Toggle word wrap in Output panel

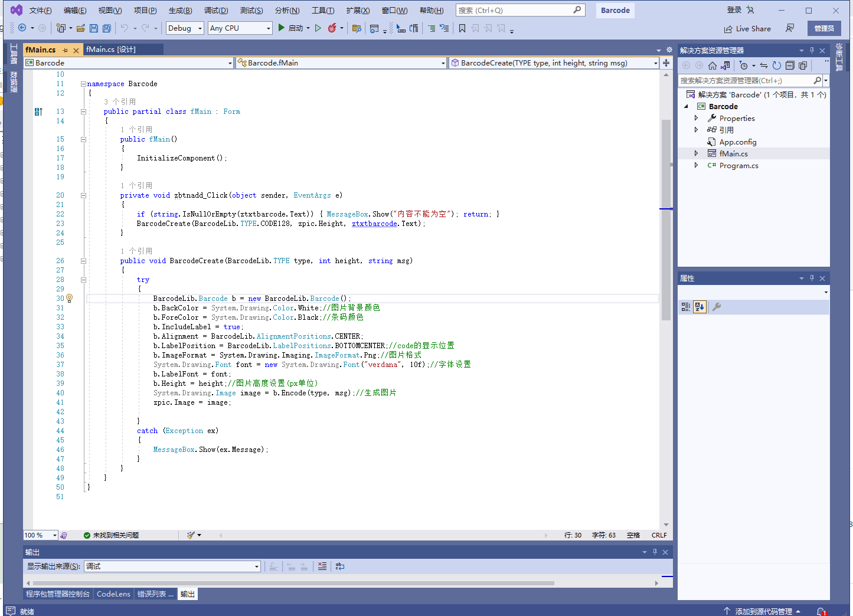340,566
